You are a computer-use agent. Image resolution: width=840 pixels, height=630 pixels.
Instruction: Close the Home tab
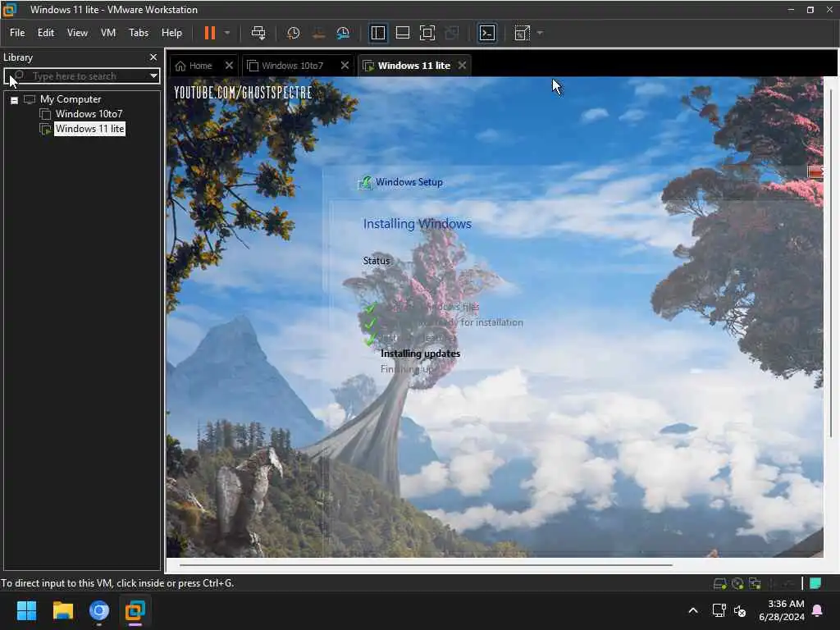point(229,66)
